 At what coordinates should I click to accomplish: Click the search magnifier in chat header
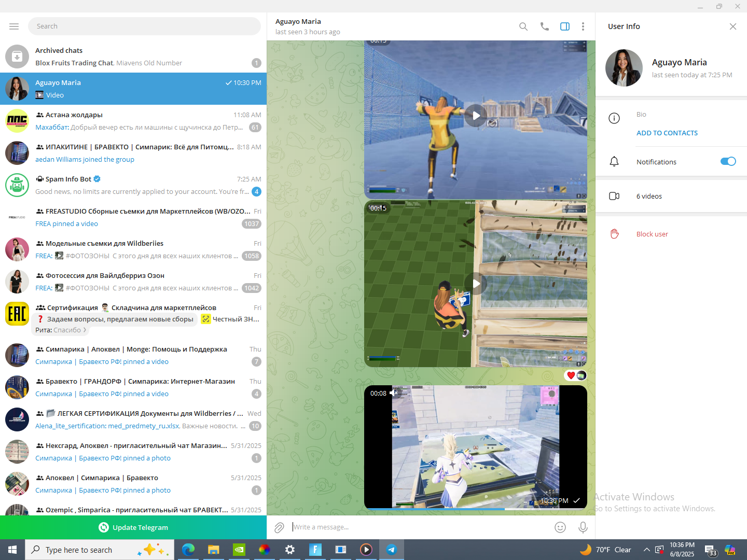[523, 26]
